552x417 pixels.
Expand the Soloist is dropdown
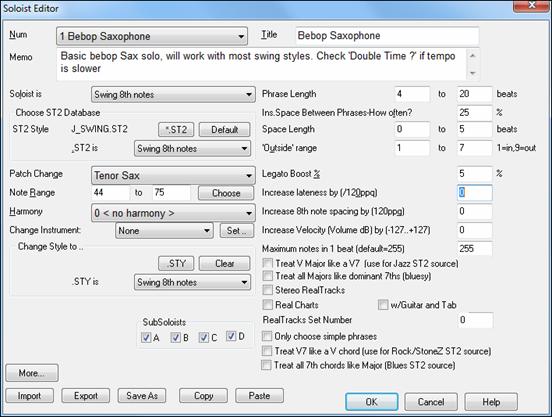pyautogui.click(x=173, y=95)
